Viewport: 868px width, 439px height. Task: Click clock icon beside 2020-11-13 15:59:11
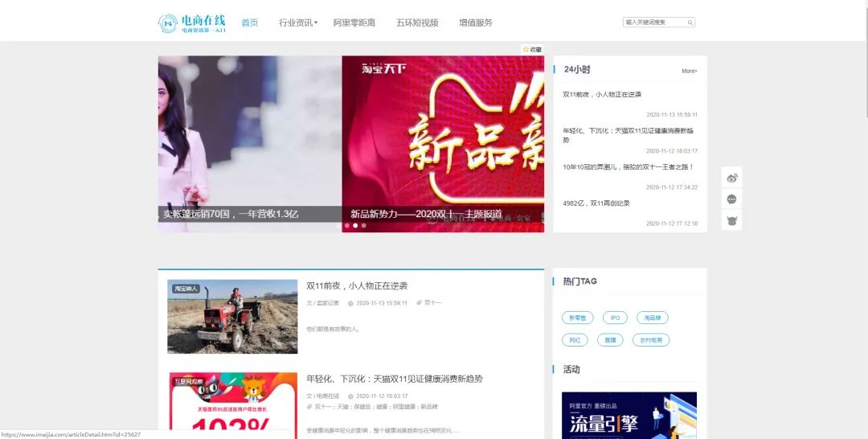click(x=350, y=303)
